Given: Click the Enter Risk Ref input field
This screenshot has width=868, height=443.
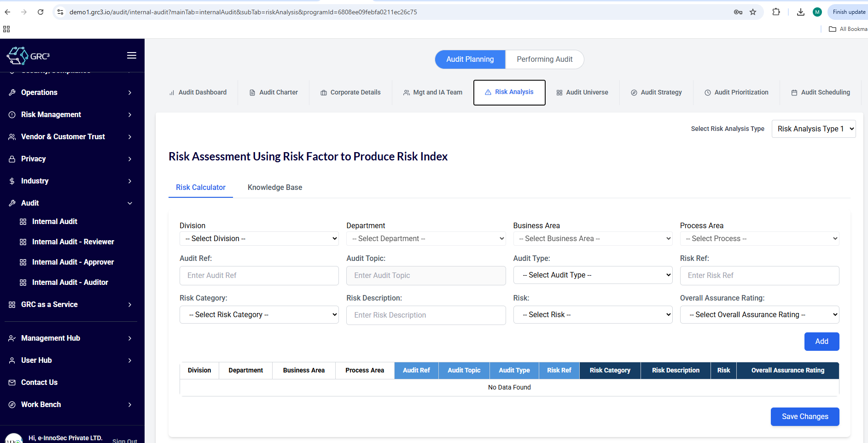Looking at the screenshot, I should pyautogui.click(x=759, y=276).
